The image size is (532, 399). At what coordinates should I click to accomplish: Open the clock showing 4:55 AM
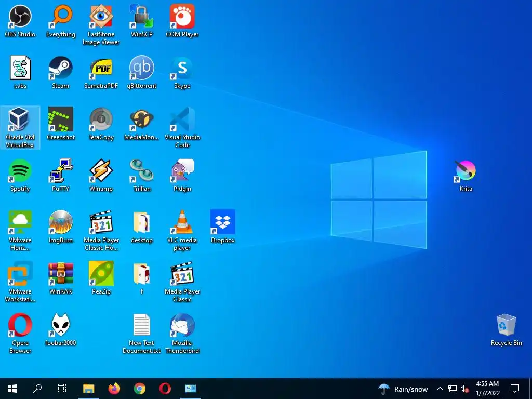click(487, 389)
